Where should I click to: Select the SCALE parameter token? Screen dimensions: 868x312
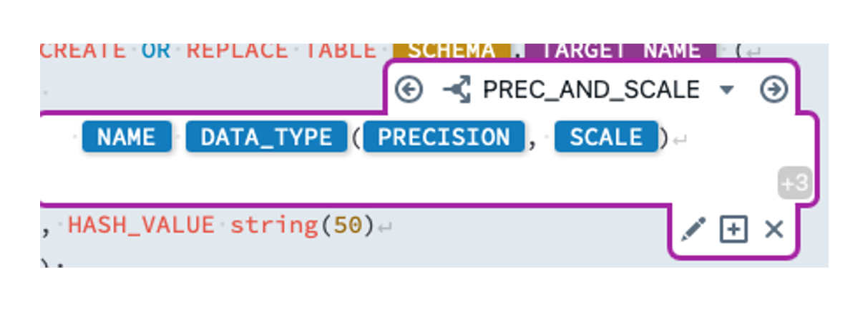(x=605, y=137)
